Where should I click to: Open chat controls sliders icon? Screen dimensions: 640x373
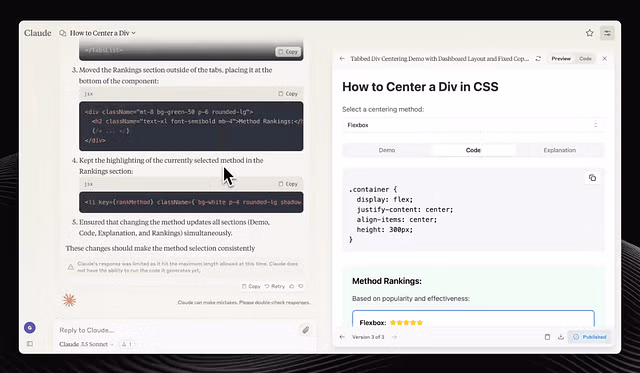tap(607, 33)
